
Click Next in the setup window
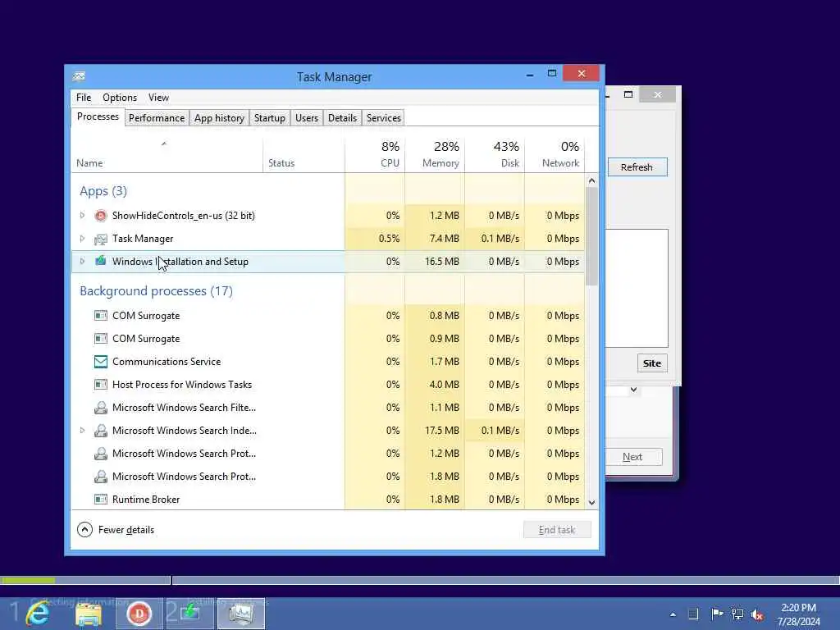(632, 457)
